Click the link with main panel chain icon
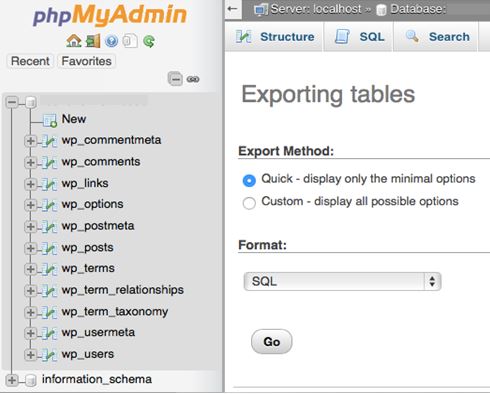This screenshot has height=394, width=490. (193, 79)
